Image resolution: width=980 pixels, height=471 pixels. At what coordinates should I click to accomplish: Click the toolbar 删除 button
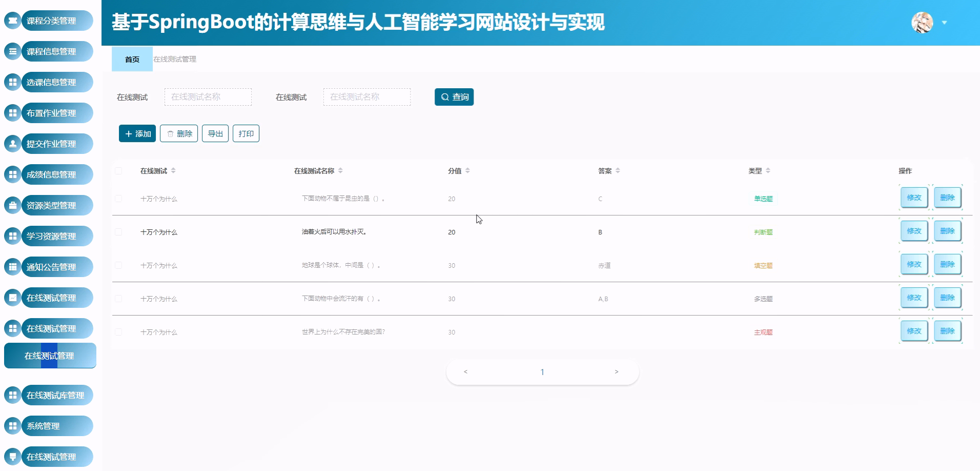(179, 133)
